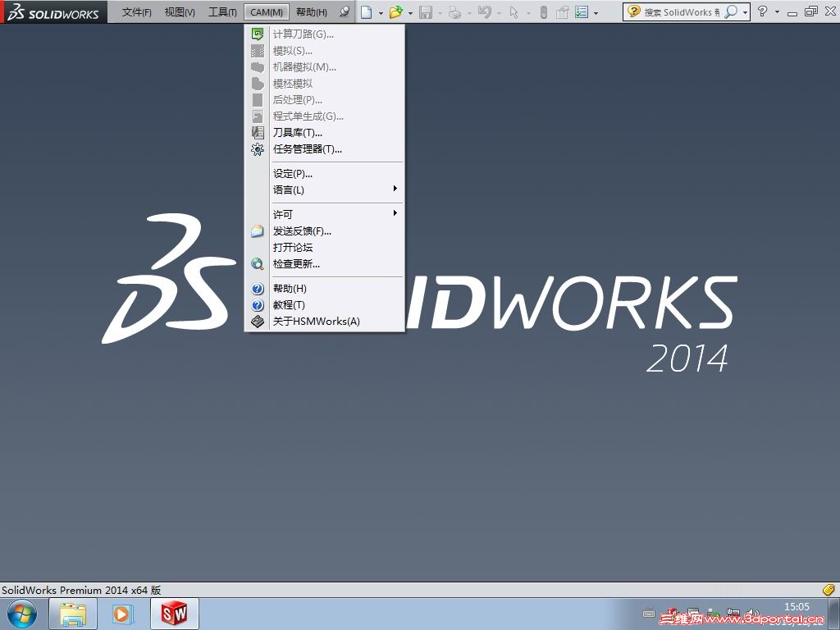Create a new document via New icon
Image resolution: width=840 pixels, height=630 pixels.
point(367,11)
